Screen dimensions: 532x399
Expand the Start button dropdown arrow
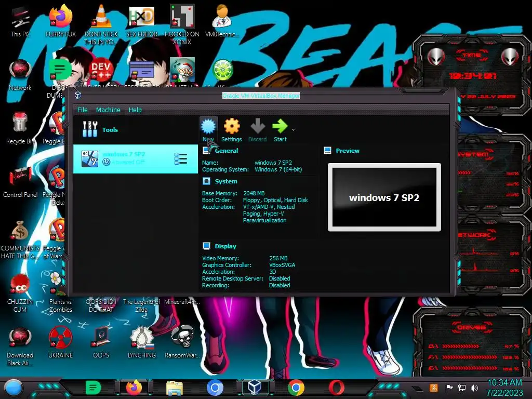pos(294,129)
